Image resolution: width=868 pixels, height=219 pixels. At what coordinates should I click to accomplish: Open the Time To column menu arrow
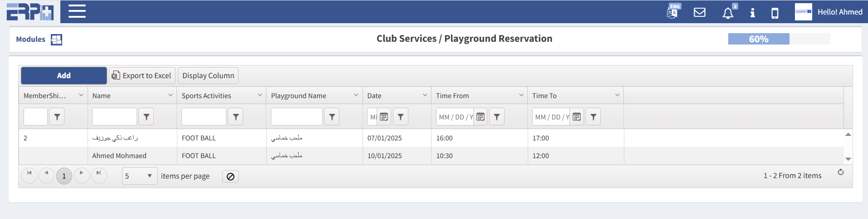(617, 95)
